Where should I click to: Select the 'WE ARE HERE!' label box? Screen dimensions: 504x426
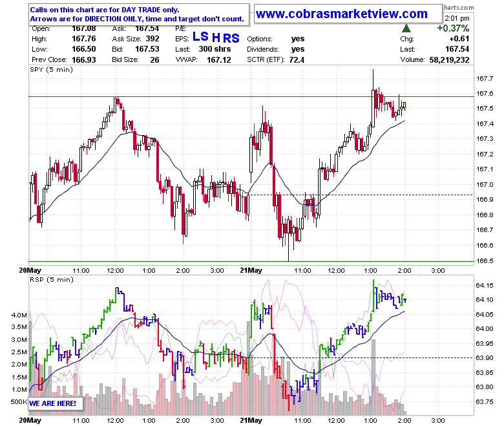click(56, 403)
